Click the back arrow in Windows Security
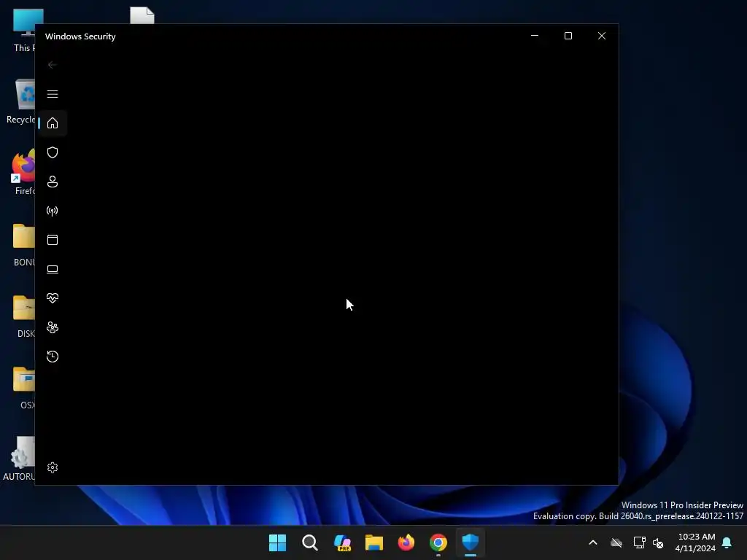The image size is (747, 560). 53,65
